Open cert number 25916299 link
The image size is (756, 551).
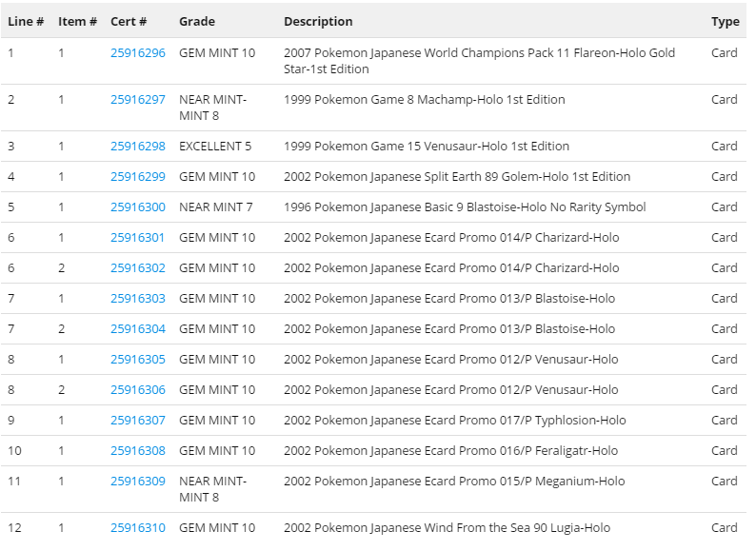[138, 177]
